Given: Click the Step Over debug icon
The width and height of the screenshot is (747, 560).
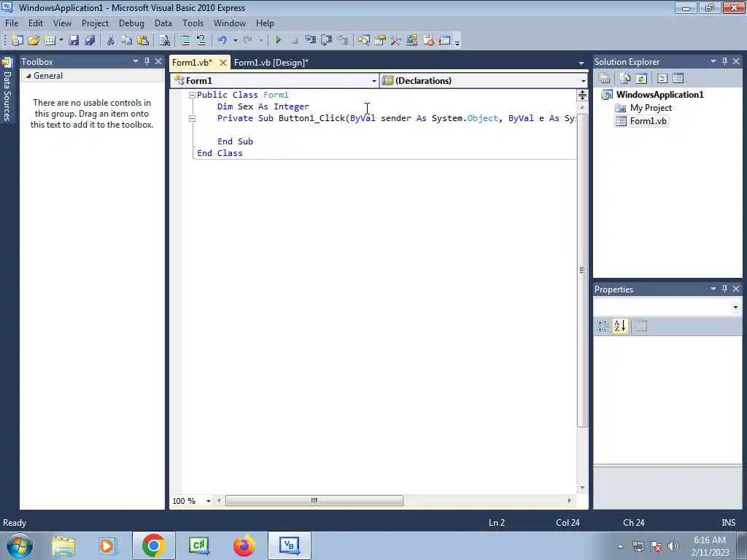Looking at the screenshot, I should 326,41.
